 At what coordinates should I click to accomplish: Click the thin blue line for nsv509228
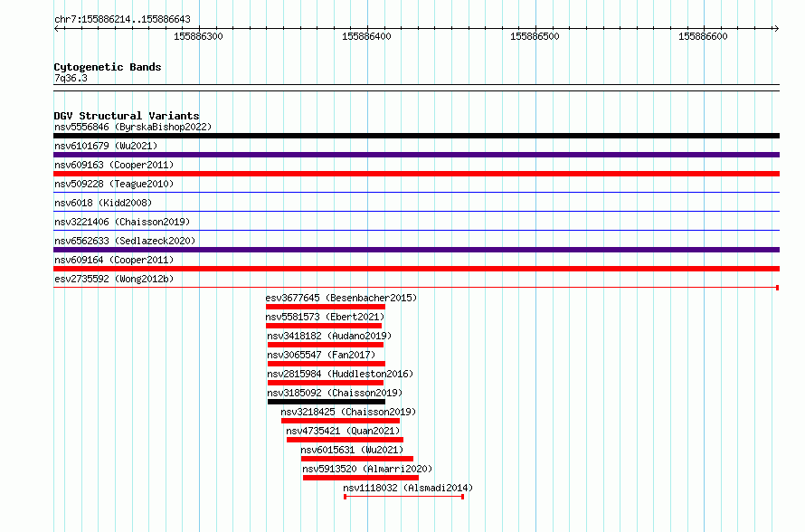pos(416,193)
